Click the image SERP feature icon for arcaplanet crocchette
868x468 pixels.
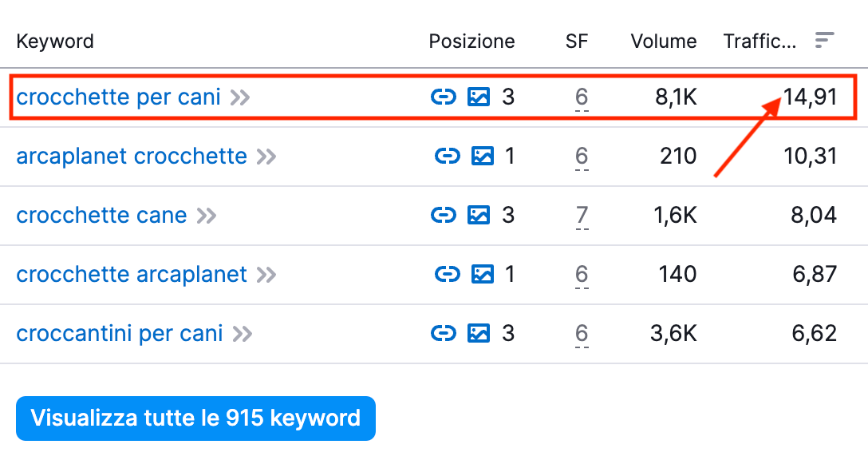click(483, 156)
